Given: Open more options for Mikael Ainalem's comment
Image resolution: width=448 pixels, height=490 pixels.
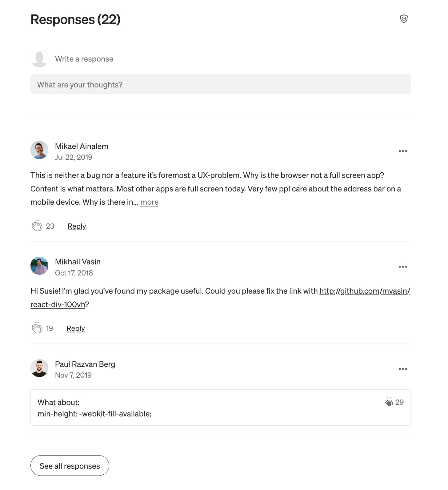Looking at the screenshot, I should [403, 151].
